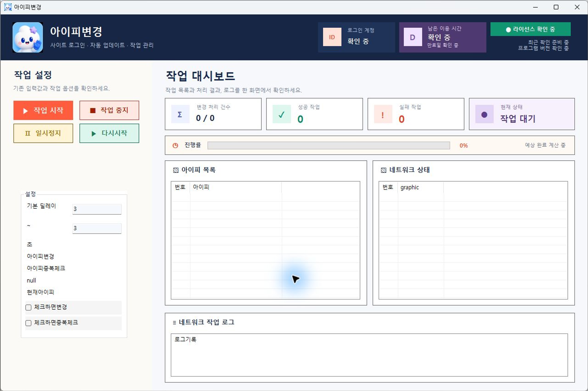Stop the job with 작업 중지

click(x=109, y=110)
